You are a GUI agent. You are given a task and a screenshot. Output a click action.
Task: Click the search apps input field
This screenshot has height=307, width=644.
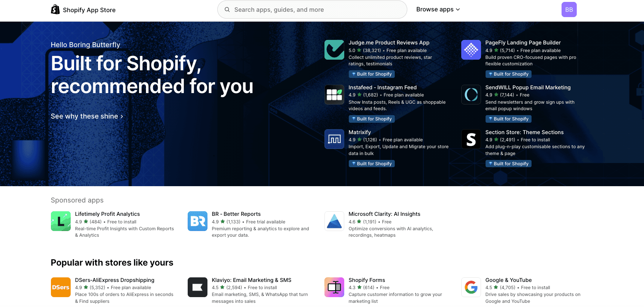coord(312,9)
